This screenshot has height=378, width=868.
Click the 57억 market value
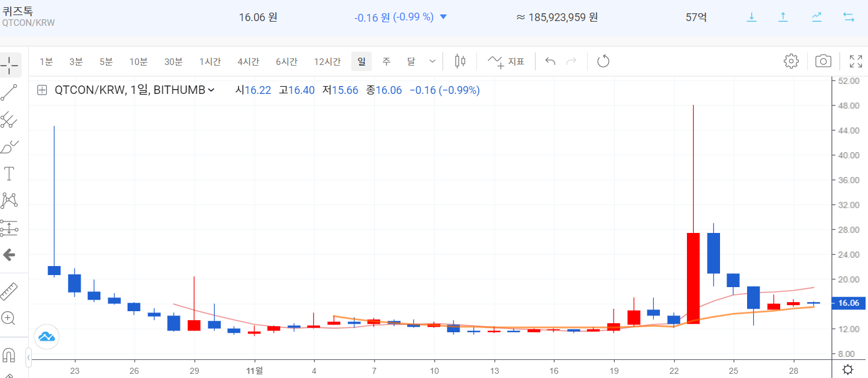tap(696, 17)
